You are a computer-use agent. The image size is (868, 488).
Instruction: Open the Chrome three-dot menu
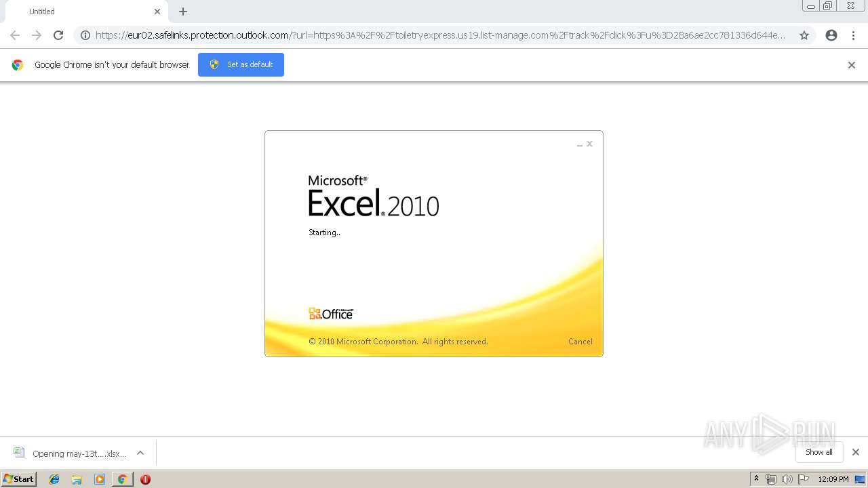(x=853, y=35)
